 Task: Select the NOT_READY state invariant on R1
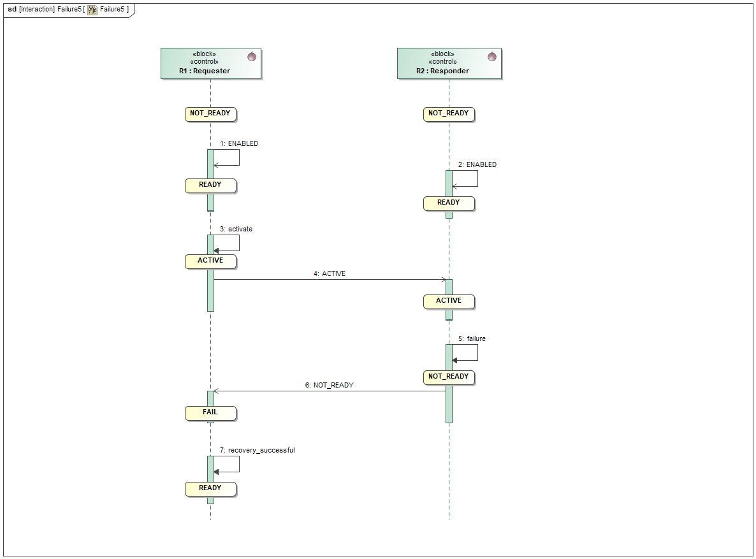210,113
